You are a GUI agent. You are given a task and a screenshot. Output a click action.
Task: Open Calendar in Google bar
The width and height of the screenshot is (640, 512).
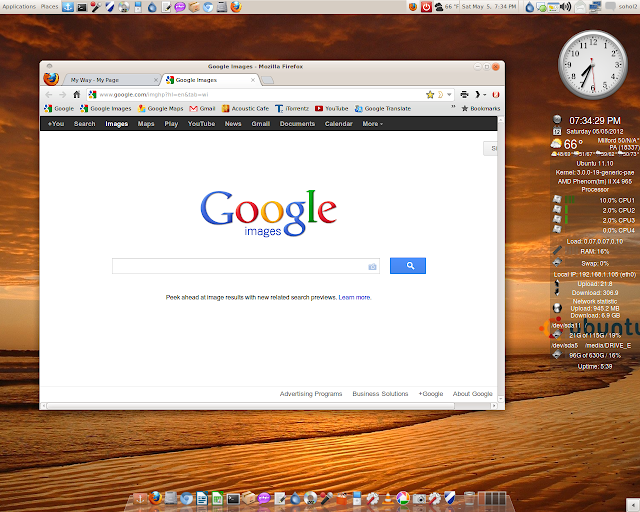pyautogui.click(x=338, y=124)
